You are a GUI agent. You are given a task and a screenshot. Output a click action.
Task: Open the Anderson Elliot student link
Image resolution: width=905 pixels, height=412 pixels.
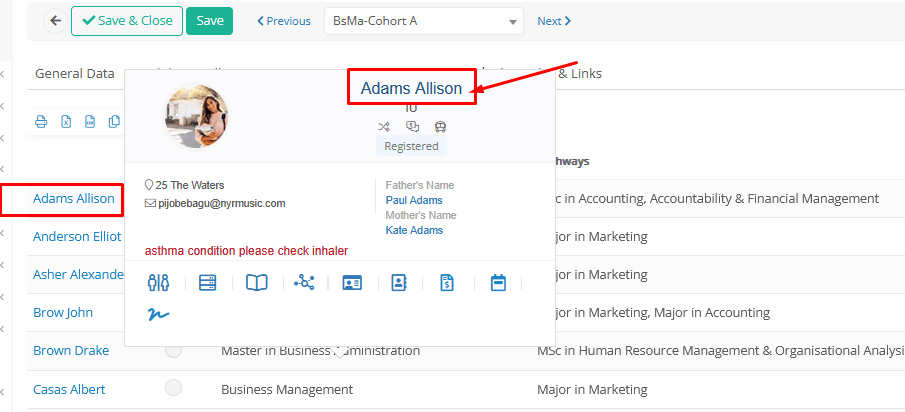click(77, 237)
